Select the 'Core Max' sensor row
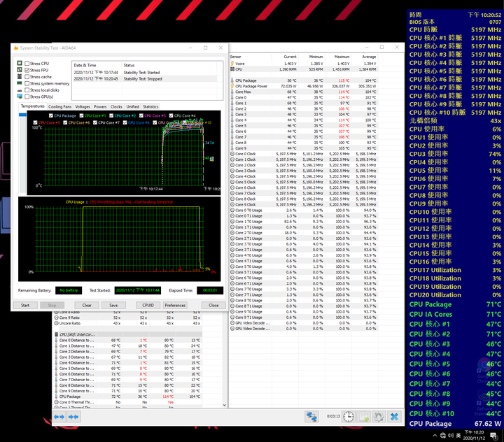Image resolution: width=504 pixels, height=442 pixels. point(303,92)
